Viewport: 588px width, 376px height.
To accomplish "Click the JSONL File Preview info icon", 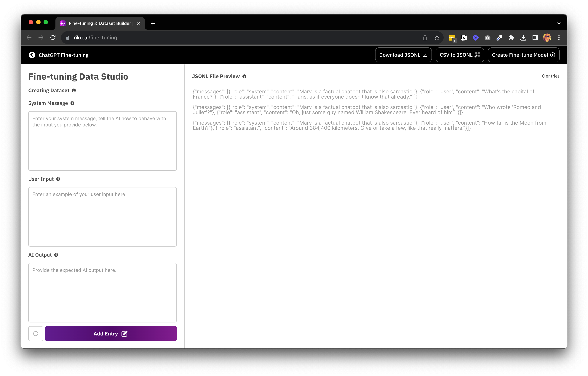I will (244, 76).
